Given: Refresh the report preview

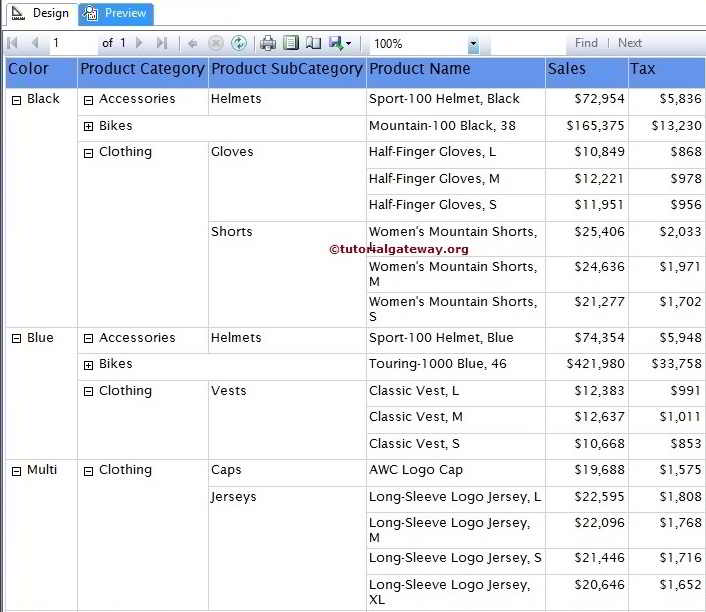Looking at the screenshot, I should coord(239,44).
